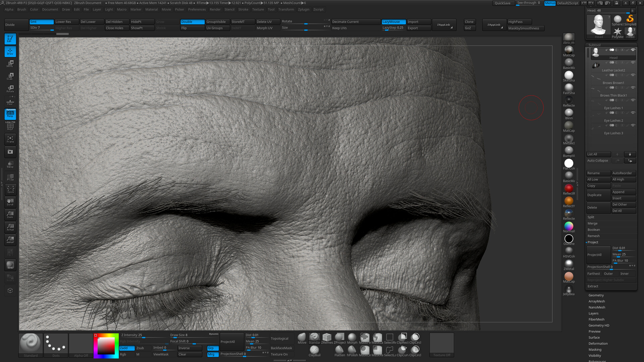Click the Divide button

click(x=16, y=24)
